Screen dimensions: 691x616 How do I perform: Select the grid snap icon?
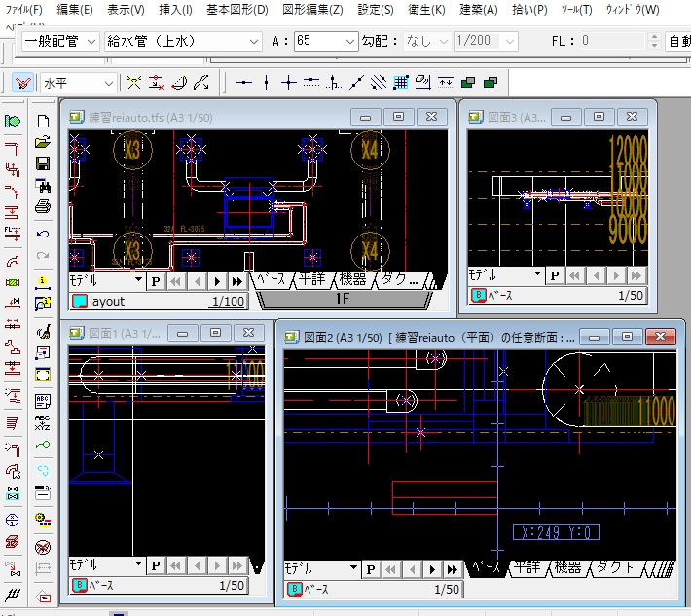tap(401, 83)
